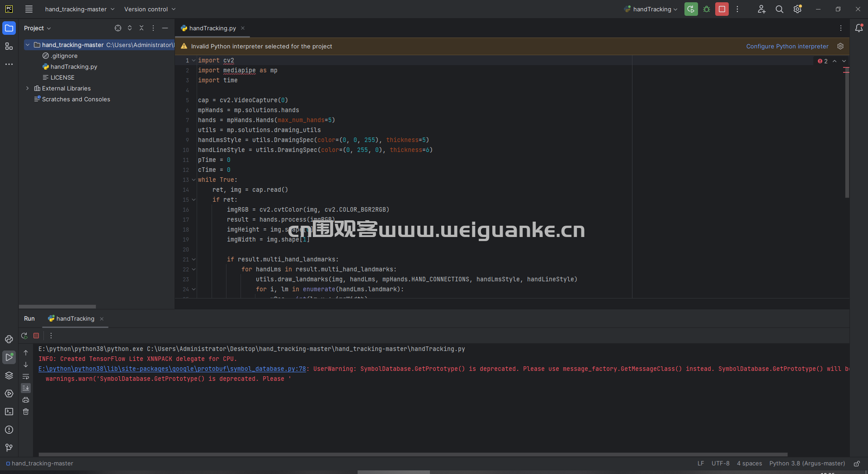Change LF line separator in status bar
This screenshot has width=868, height=474.
coord(701,464)
